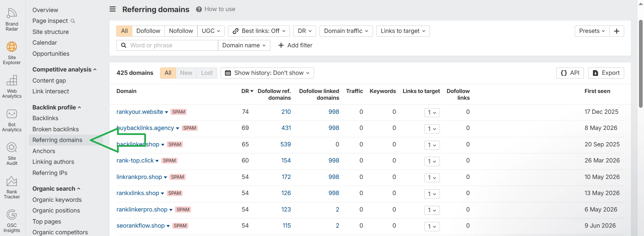Open Link intersect report
The image size is (644, 236).
pyautogui.click(x=50, y=91)
